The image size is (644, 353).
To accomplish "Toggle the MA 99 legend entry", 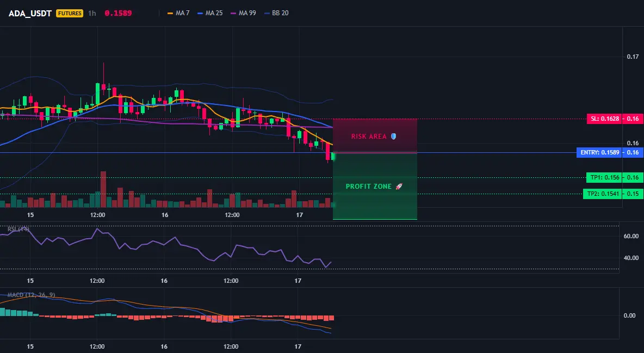I will coord(244,13).
